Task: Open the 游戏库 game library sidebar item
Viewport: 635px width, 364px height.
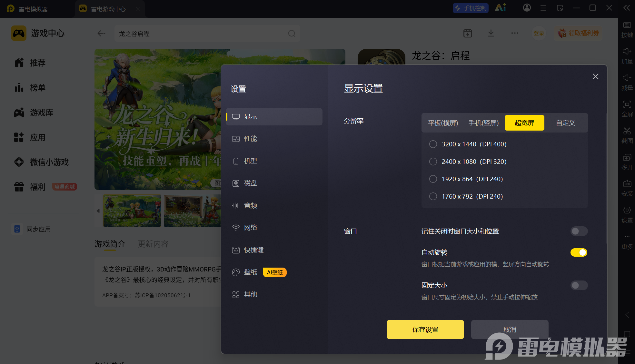Action: coord(34,112)
